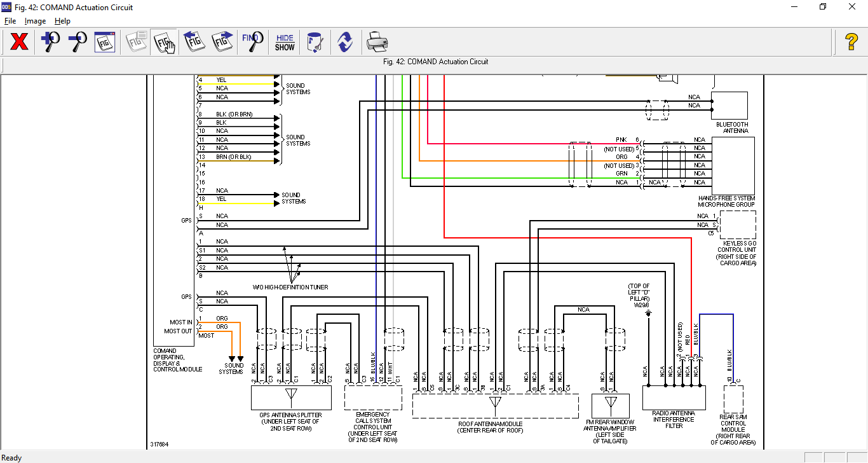Click the paint bucket color icon
The width and height of the screenshot is (868, 463).
pos(315,43)
